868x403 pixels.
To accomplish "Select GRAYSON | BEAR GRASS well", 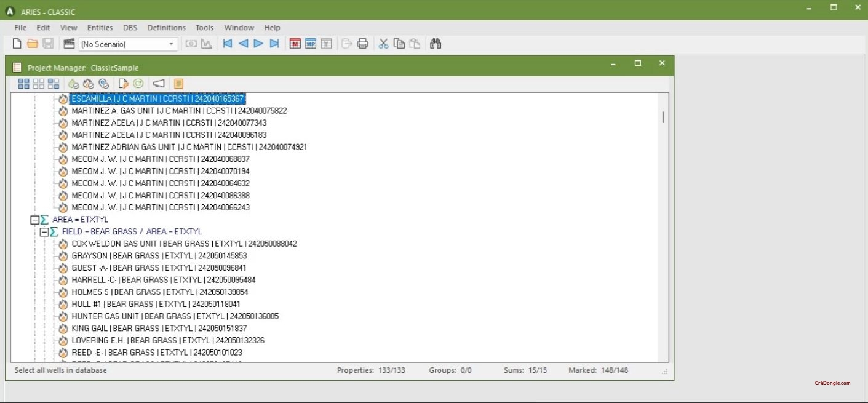I will pos(159,256).
